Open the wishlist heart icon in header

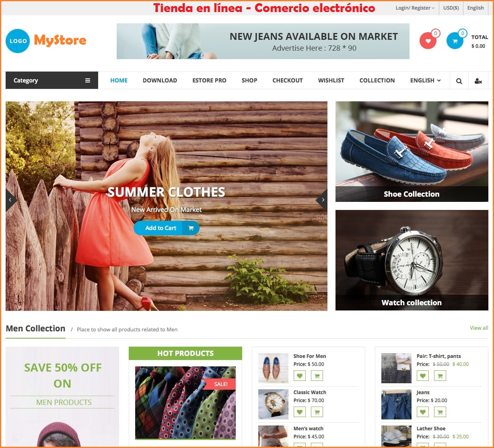tap(428, 41)
